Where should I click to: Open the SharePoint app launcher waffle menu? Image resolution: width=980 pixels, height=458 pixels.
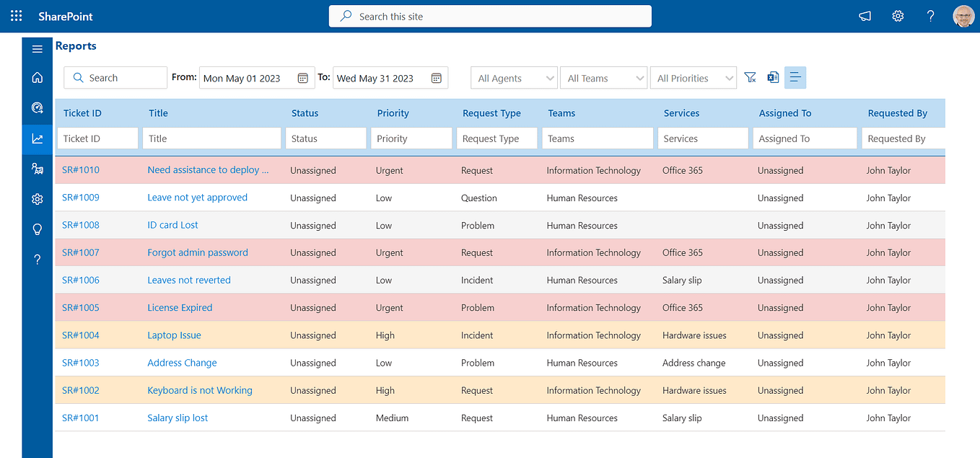[16, 15]
